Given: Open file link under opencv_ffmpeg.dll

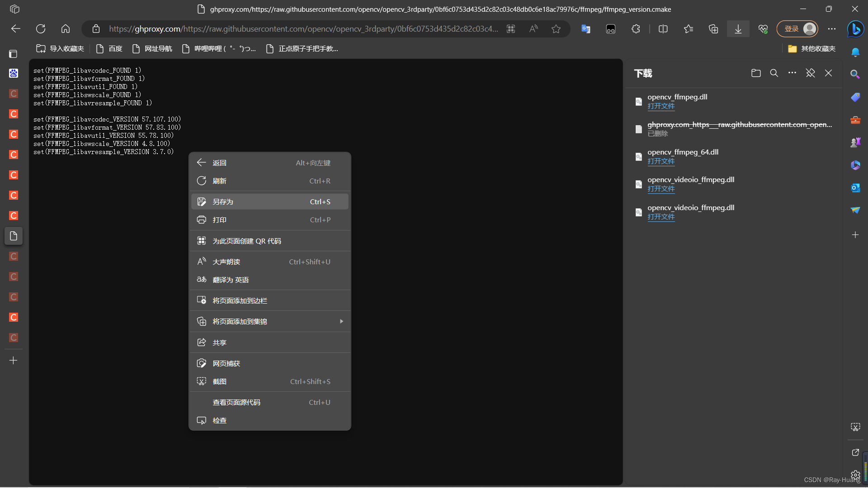Looking at the screenshot, I should point(661,106).
